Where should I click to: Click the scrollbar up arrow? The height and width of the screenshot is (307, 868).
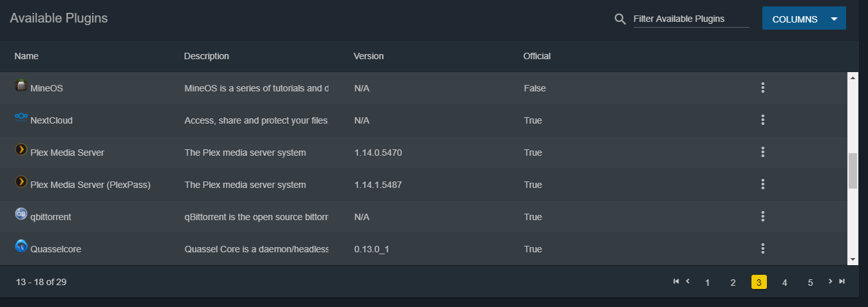coord(853,77)
